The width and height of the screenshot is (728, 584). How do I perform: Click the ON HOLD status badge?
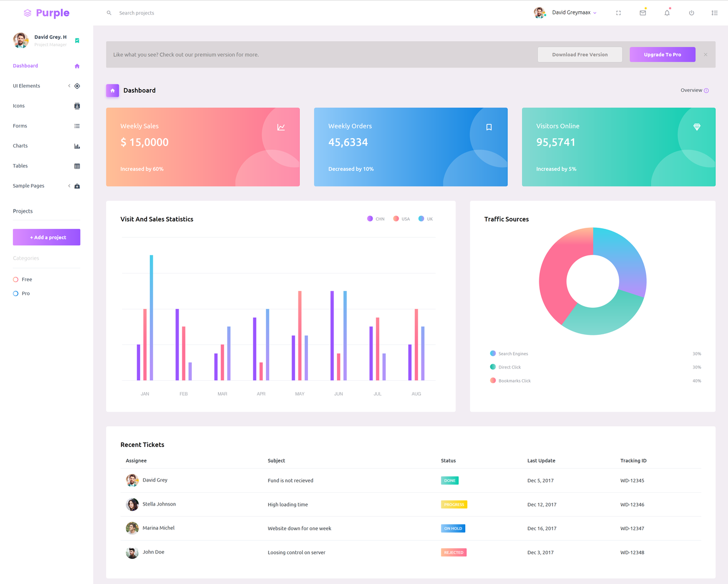click(453, 529)
